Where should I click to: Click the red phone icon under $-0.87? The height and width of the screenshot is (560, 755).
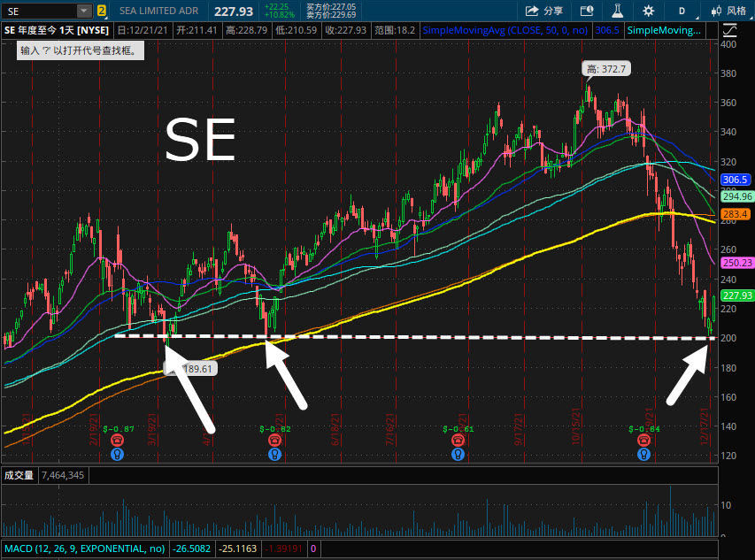117,440
